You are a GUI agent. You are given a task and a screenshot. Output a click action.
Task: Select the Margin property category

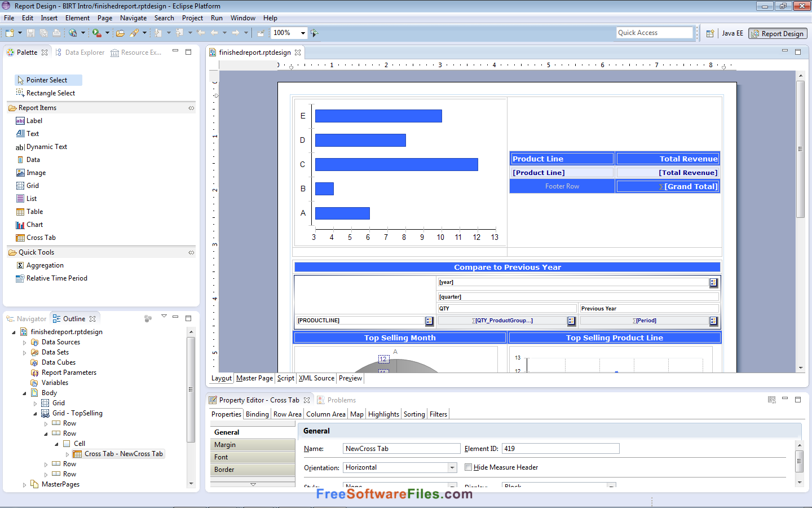253,445
